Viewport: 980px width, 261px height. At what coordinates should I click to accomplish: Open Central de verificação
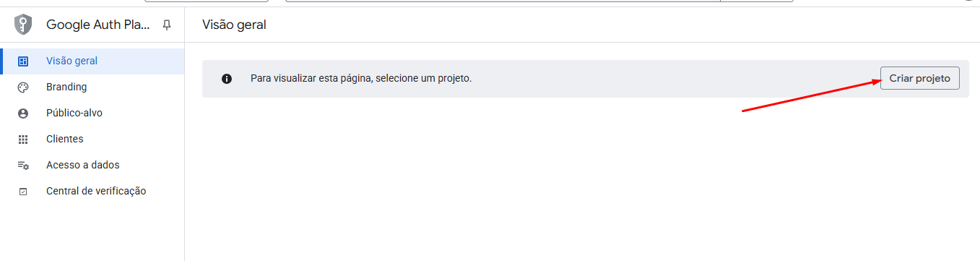[92, 192]
